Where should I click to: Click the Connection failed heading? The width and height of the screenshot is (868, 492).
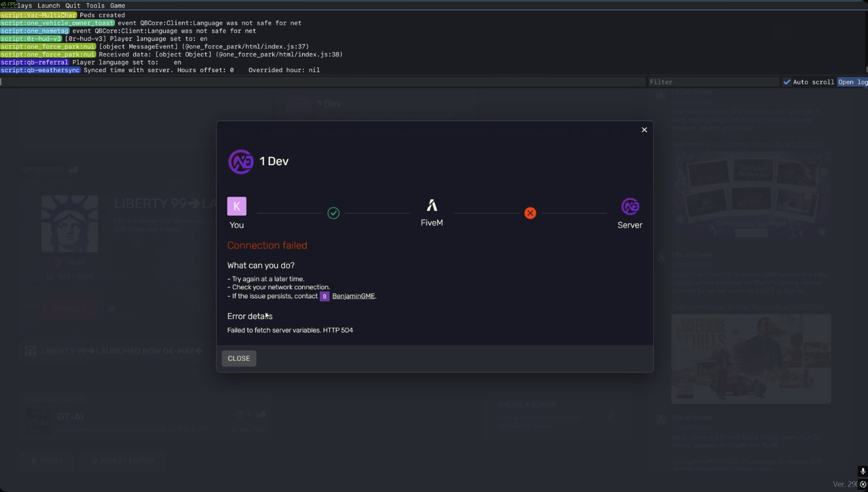click(267, 246)
